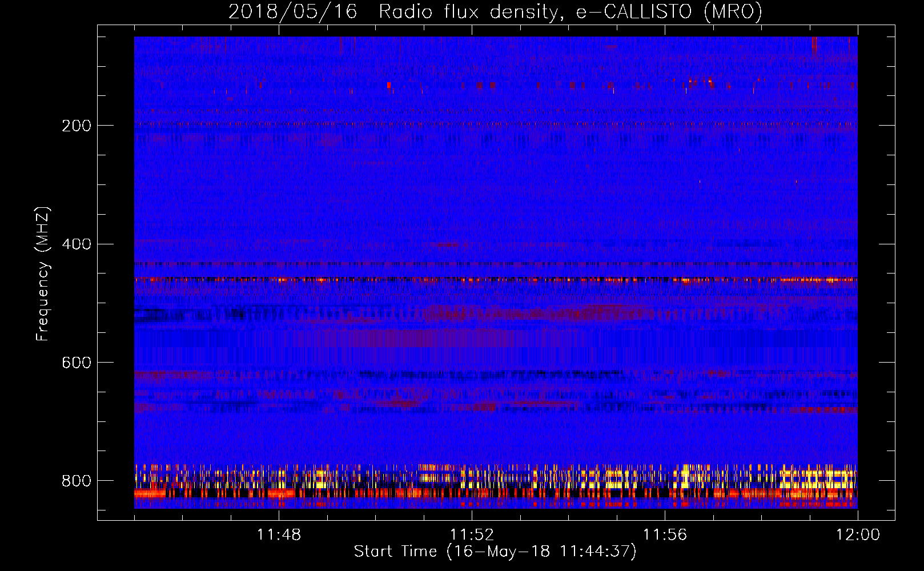
Task: Click the 'Start Time (16-May-18 11:44:37)' axis label
Action: coord(495,552)
